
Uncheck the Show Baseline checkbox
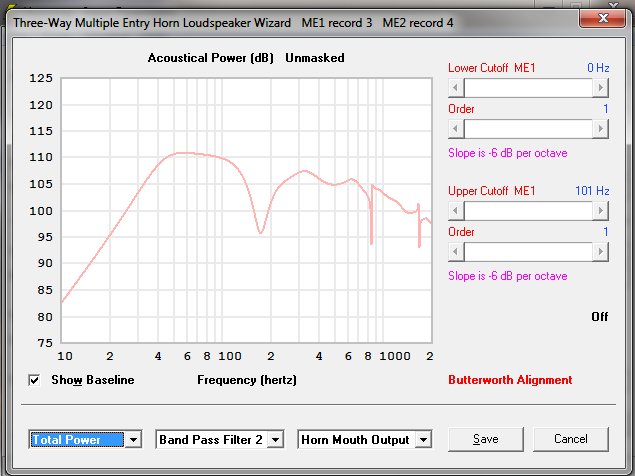coord(34,380)
